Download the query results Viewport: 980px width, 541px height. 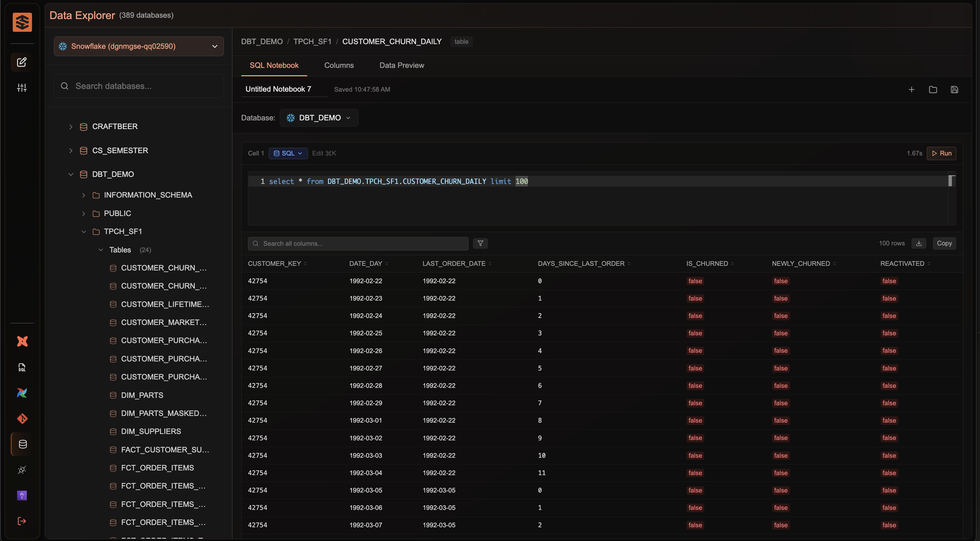918,243
